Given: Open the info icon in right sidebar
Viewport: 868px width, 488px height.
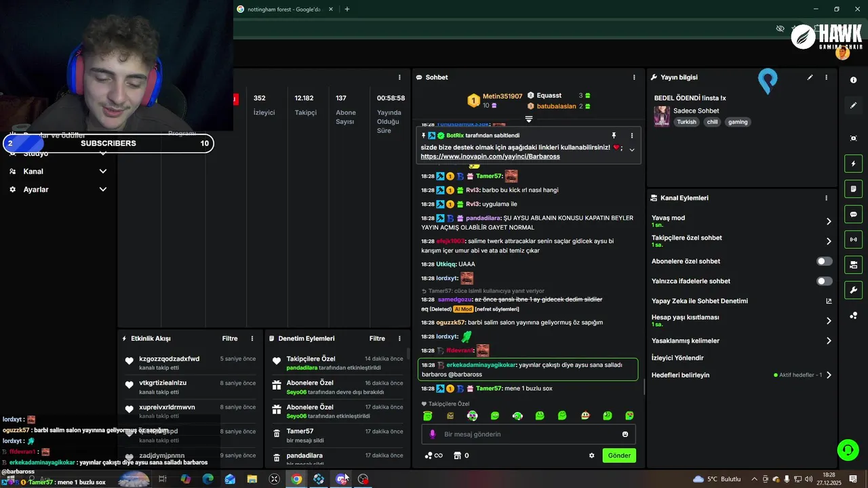Looking at the screenshot, I should (x=853, y=80).
